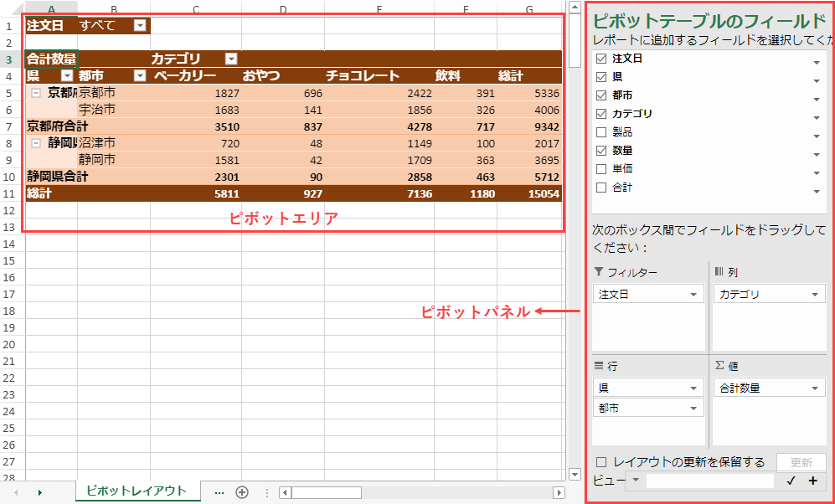The image size is (835, 504).
Task: Go to next sheet tab arrow
Action: pos(40,492)
